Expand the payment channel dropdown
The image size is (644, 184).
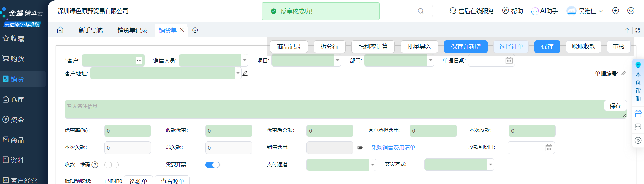pyautogui.click(x=372, y=165)
